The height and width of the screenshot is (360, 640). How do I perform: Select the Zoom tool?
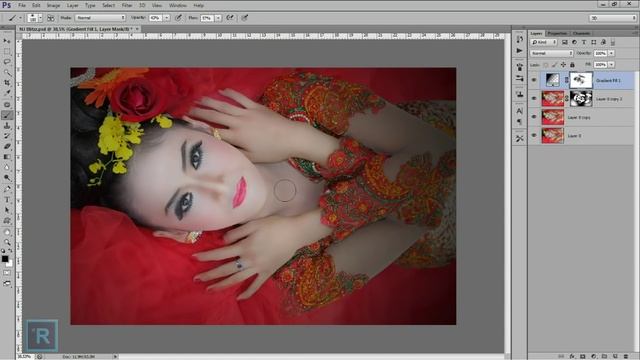[x=7, y=242]
